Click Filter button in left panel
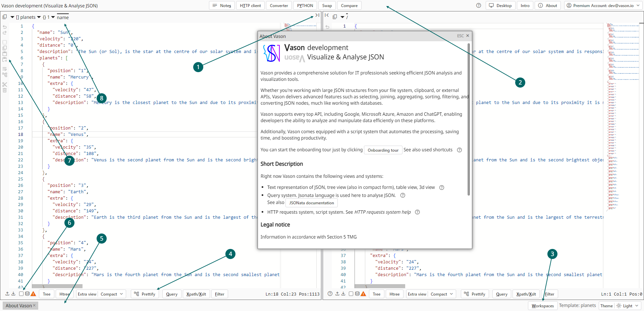 tap(220, 294)
